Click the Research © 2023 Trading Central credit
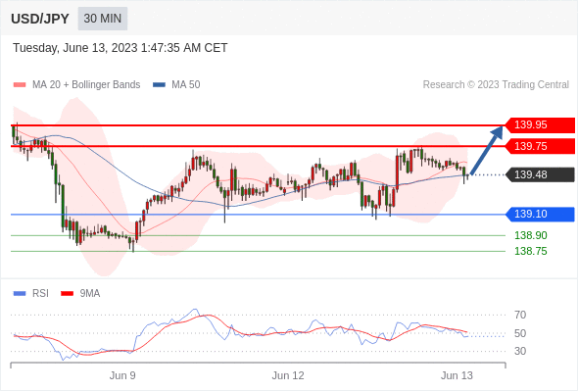The image size is (578, 392). [496, 85]
